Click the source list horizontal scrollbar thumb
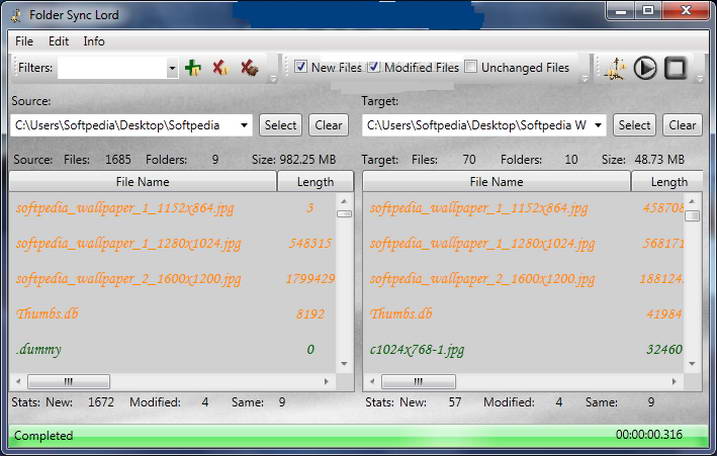Screen dimensions: 717x456 69,381
